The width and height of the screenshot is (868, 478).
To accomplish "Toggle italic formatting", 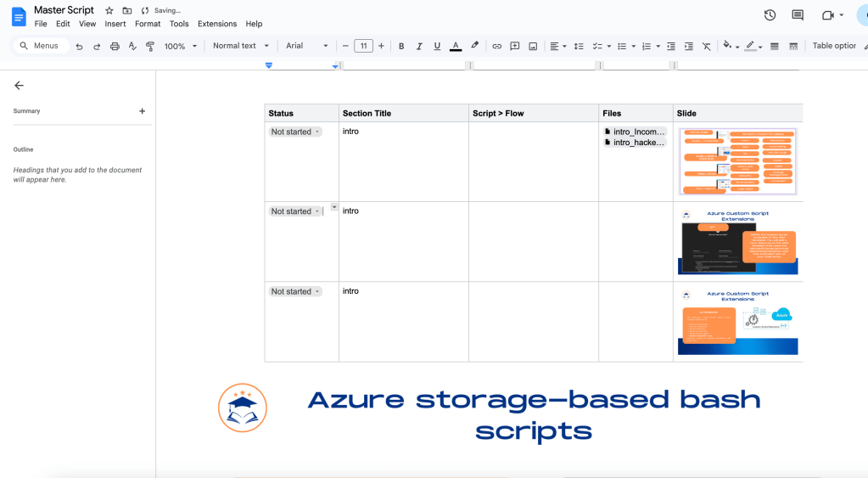I will click(419, 47).
